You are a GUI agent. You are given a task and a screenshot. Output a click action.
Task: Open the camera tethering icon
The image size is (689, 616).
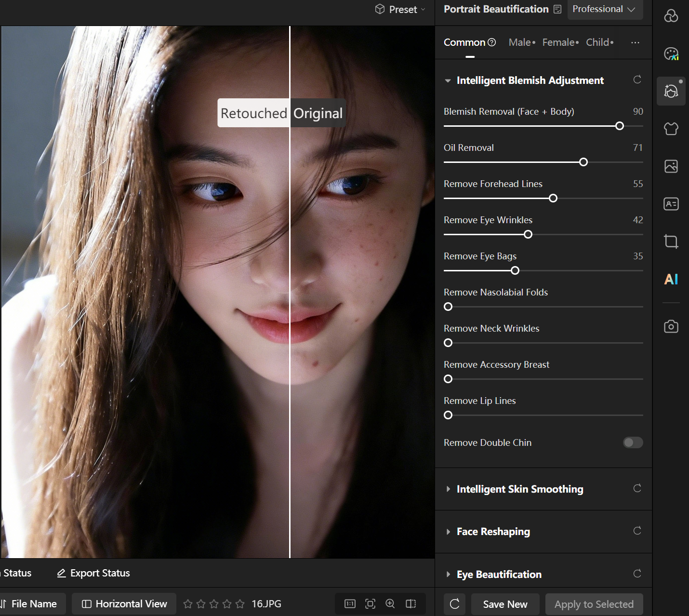click(671, 326)
